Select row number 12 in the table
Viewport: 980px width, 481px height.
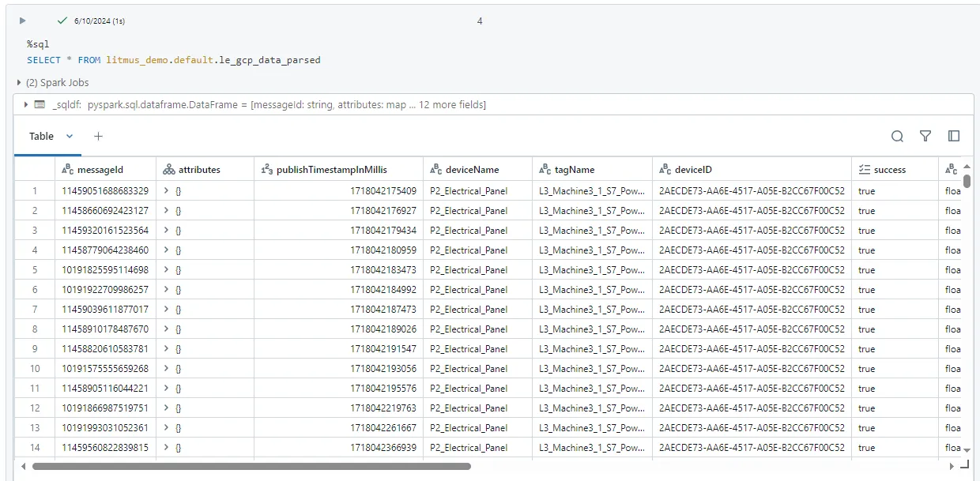coord(35,408)
